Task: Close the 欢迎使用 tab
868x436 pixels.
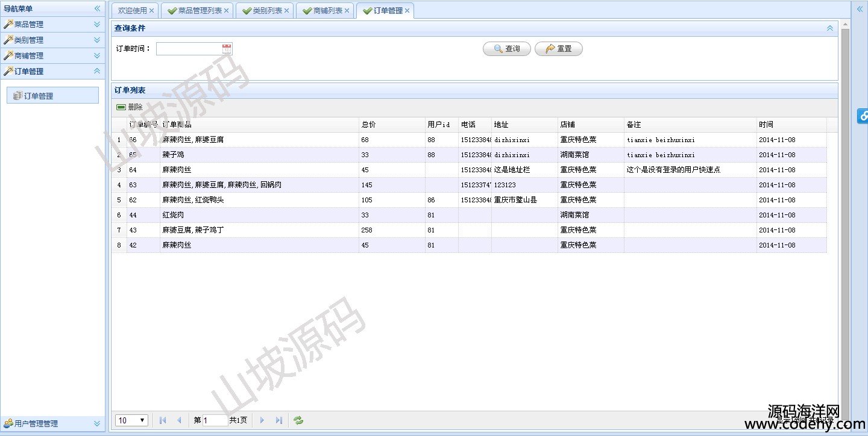Action: tap(151, 11)
